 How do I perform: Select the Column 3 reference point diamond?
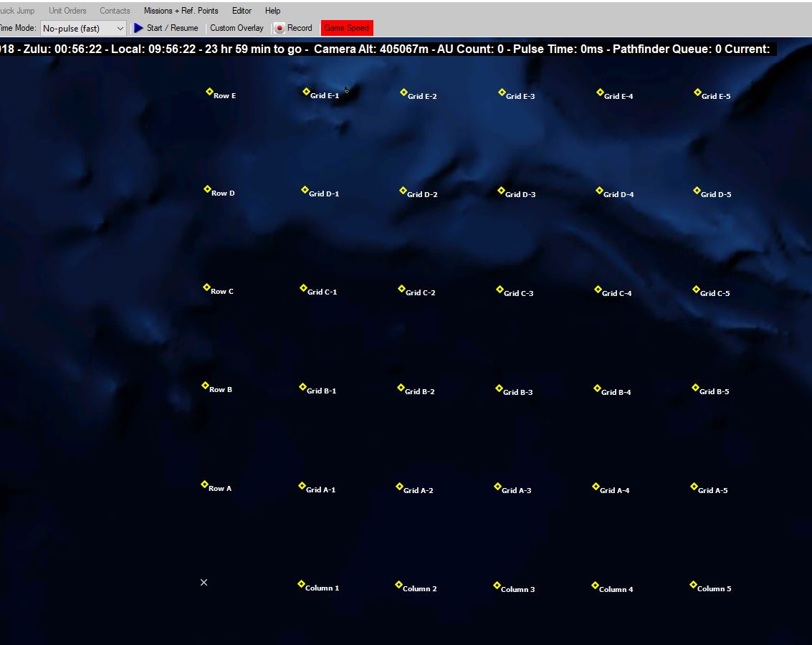pos(497,586)
